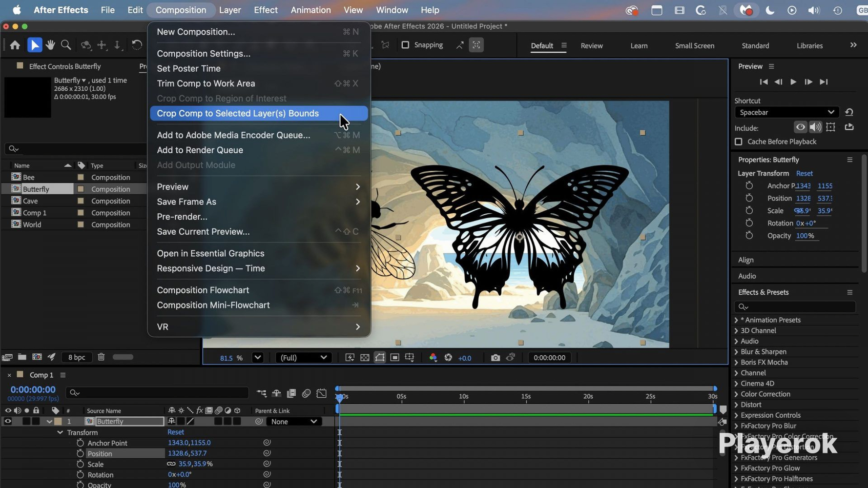
Task: Open the Parent & Link None dropdown
Action: 294,422
